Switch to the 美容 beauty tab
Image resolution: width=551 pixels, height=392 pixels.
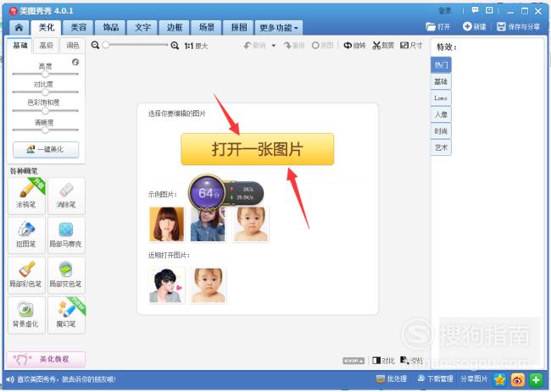coord(78,28)
